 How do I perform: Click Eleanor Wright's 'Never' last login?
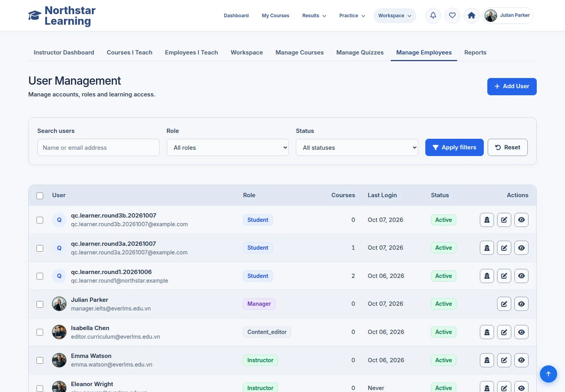coord(376,388)
